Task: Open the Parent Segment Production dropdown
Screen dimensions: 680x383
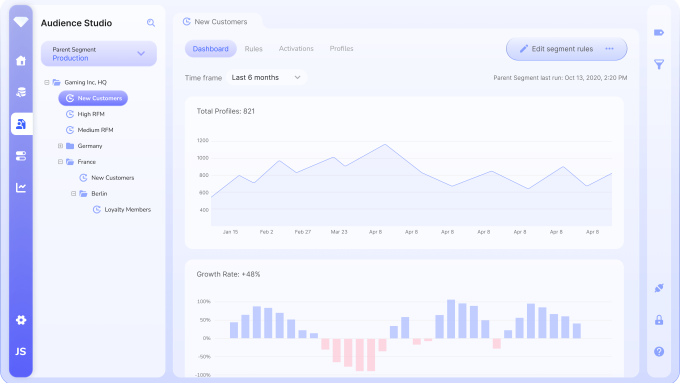Action: (x=99, y=54)
